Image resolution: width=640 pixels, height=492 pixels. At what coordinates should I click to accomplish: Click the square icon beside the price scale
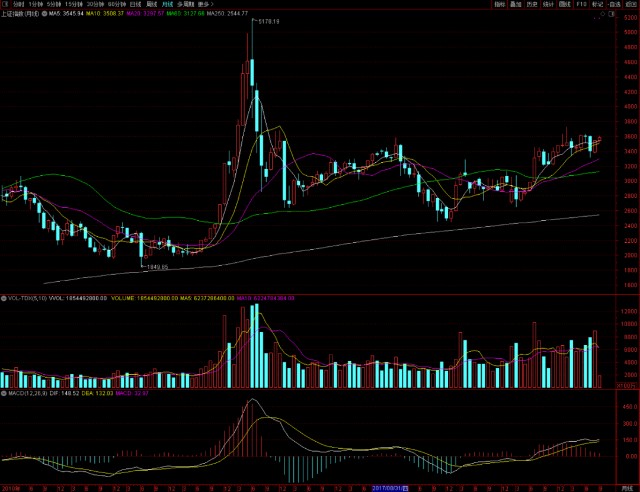[611, 14]
